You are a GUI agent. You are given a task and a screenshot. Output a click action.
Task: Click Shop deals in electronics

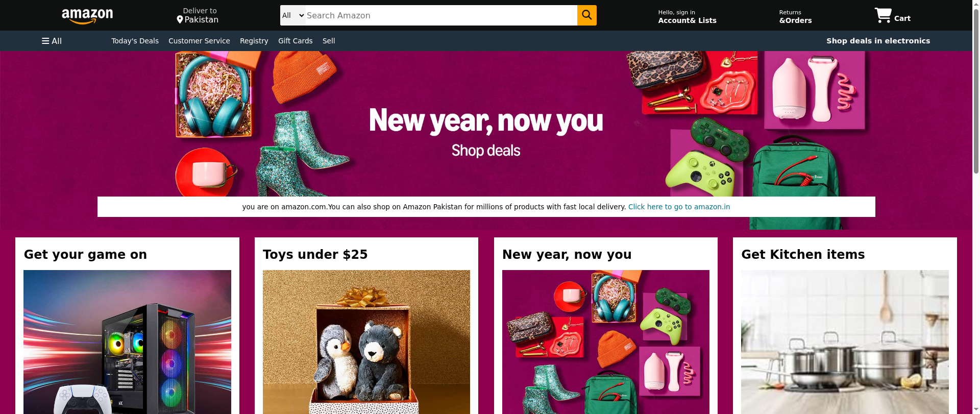pos(878,41)
